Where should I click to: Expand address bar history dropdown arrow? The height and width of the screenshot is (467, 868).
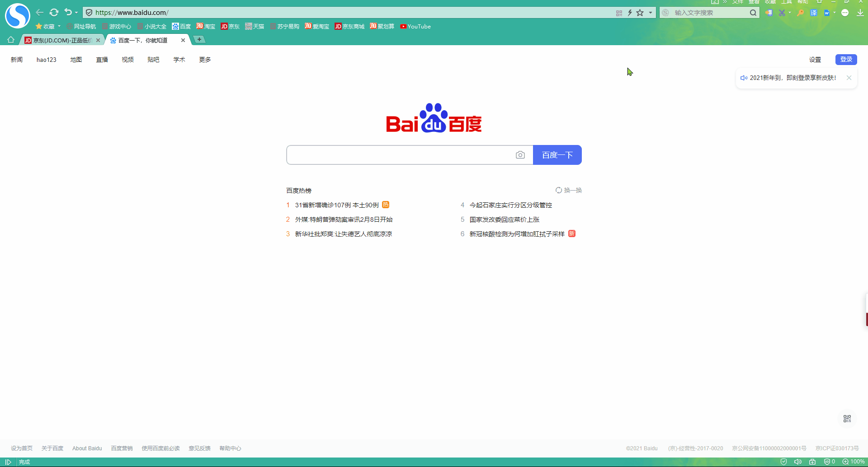coord(651,13)
